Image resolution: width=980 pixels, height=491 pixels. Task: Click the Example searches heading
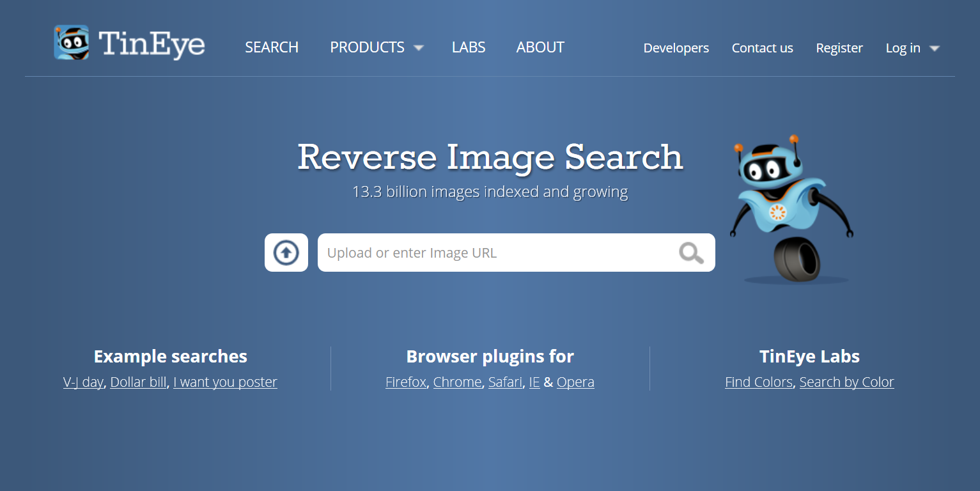[x=171, y=356]
